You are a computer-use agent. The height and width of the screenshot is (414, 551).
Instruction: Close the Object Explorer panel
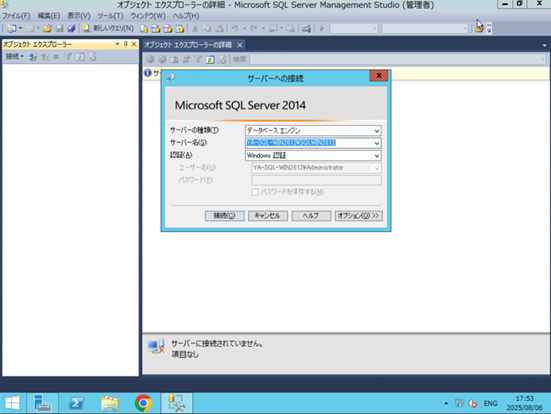click(x=134, y=44)
